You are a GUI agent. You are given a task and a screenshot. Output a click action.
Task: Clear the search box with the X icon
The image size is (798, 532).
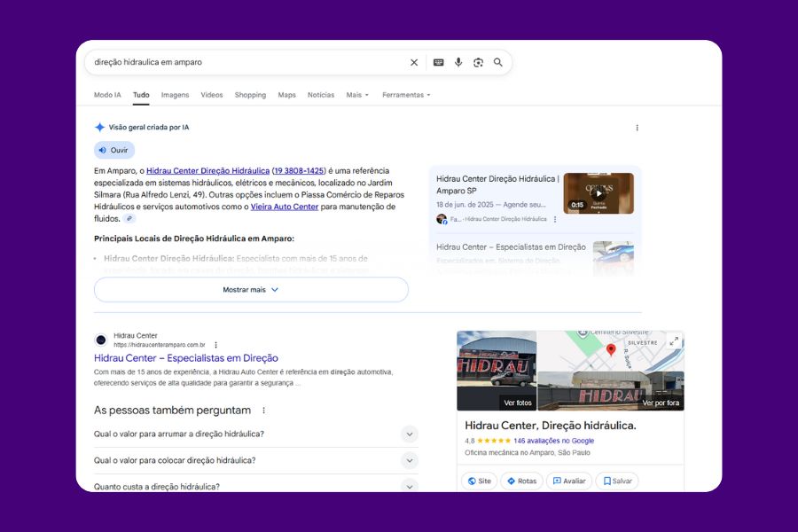pyautogui.click(x=414, y=62)
